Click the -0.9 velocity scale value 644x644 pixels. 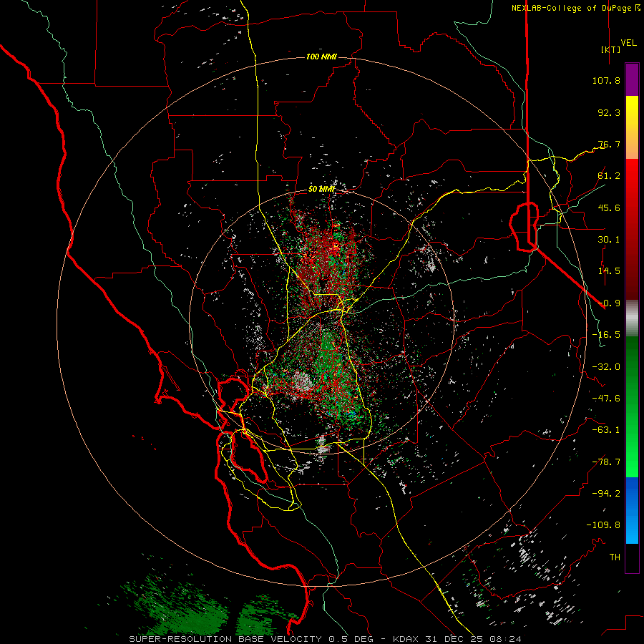[x=609, y=303]
